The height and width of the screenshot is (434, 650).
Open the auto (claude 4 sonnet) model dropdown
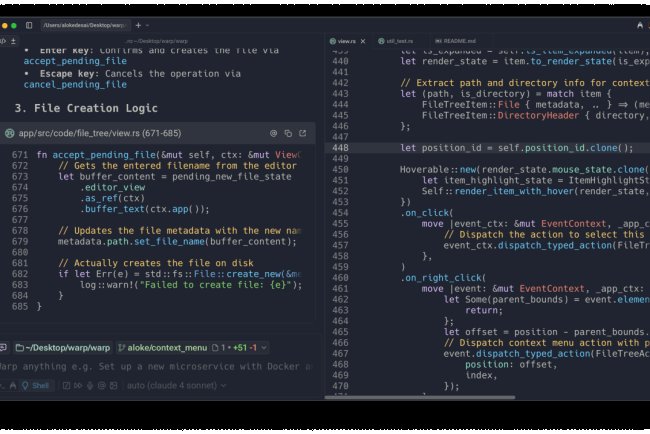(x=176, y=386)
